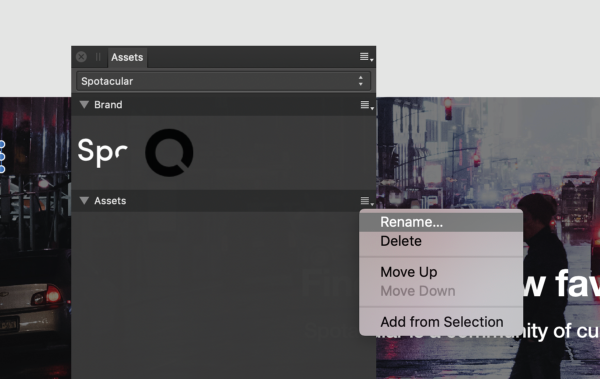This screenshot has width=600, height=379.
Task: Choose Add from Selection in the menu
Action: tap(441, 322)
